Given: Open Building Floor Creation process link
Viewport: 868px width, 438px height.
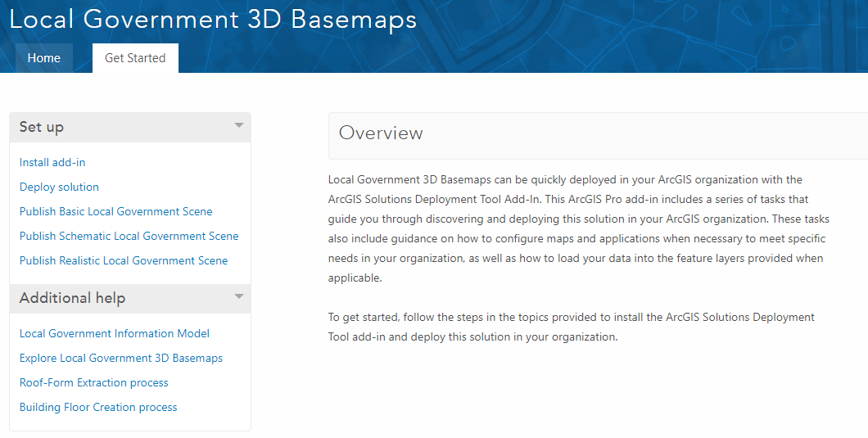Looking at the screenshot, I should (x=98, y=407).
